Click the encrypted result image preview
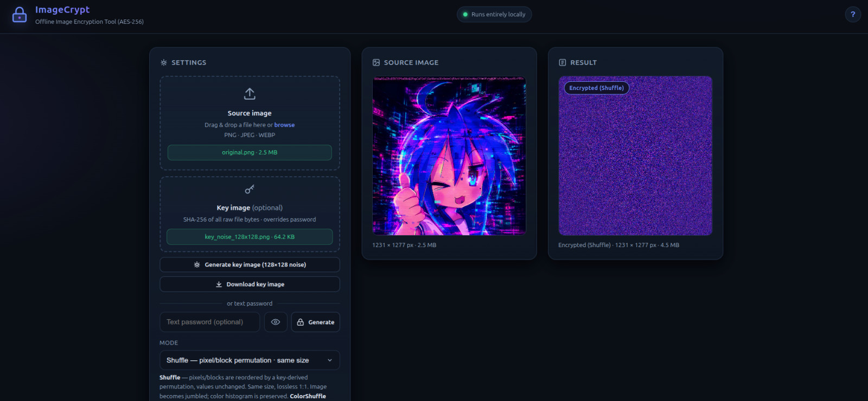Image resolution: width=868 pixels, height=401 pixels. tap(635, 156)
